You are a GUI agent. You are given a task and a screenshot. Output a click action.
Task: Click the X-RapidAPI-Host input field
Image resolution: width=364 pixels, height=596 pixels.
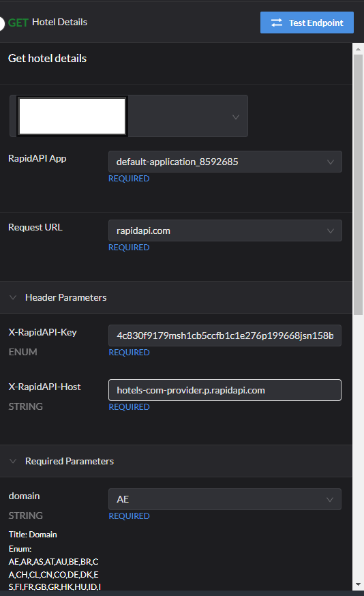click(x=225, y=390)
